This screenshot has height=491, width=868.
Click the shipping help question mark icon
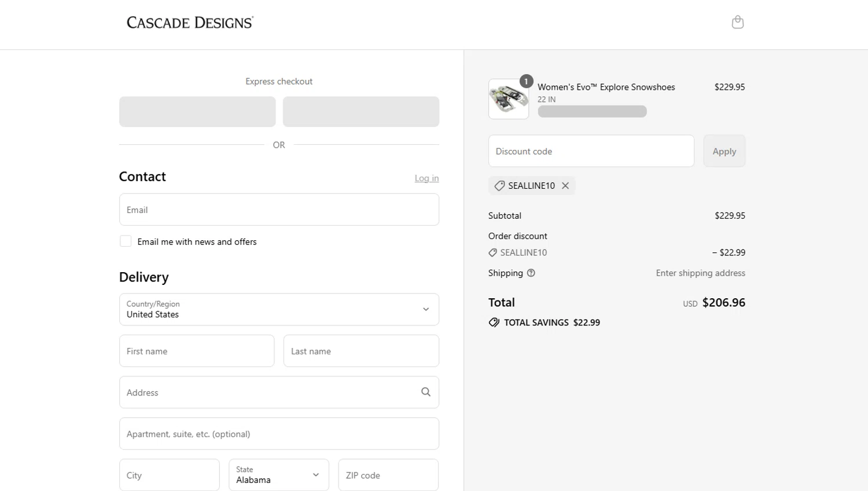click(x=531, y=273)
